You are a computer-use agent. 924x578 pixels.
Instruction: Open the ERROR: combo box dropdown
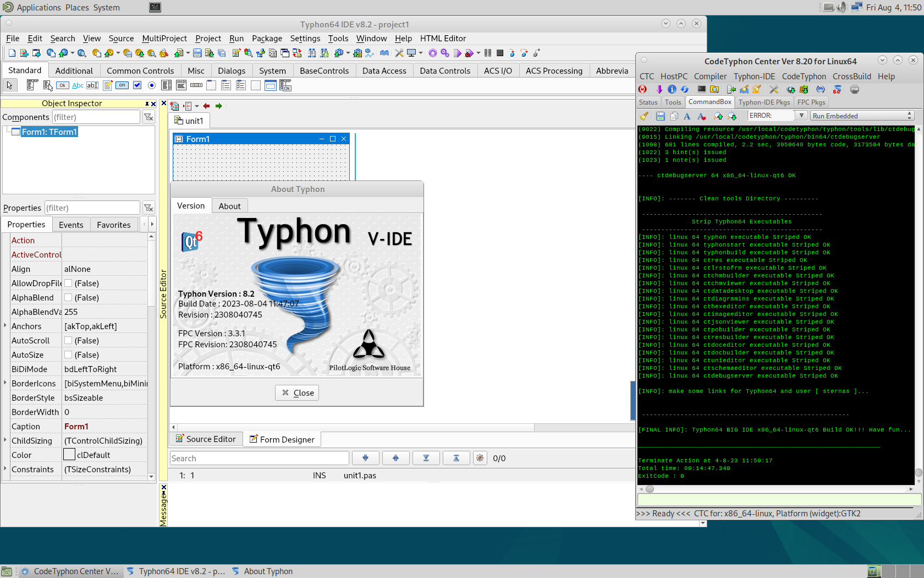(x=801, y=116)
